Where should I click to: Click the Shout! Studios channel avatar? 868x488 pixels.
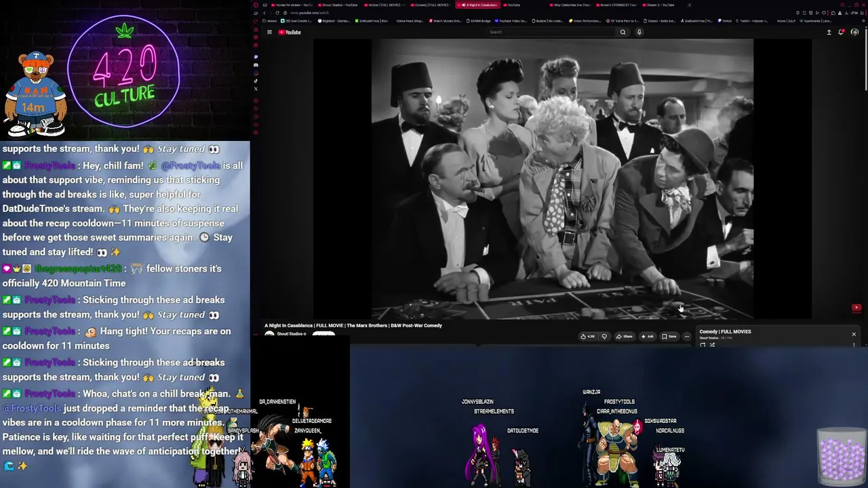pos(269,334)
